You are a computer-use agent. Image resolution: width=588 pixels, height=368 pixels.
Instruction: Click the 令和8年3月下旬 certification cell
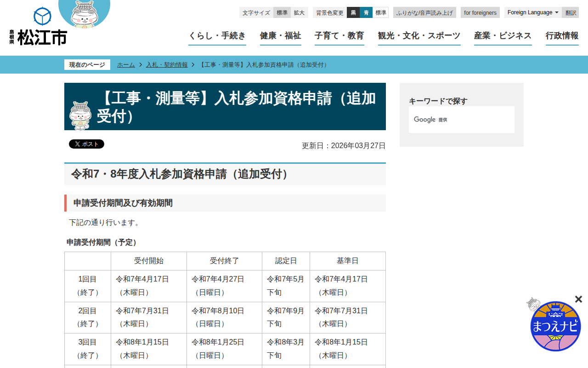click(286, 349)
